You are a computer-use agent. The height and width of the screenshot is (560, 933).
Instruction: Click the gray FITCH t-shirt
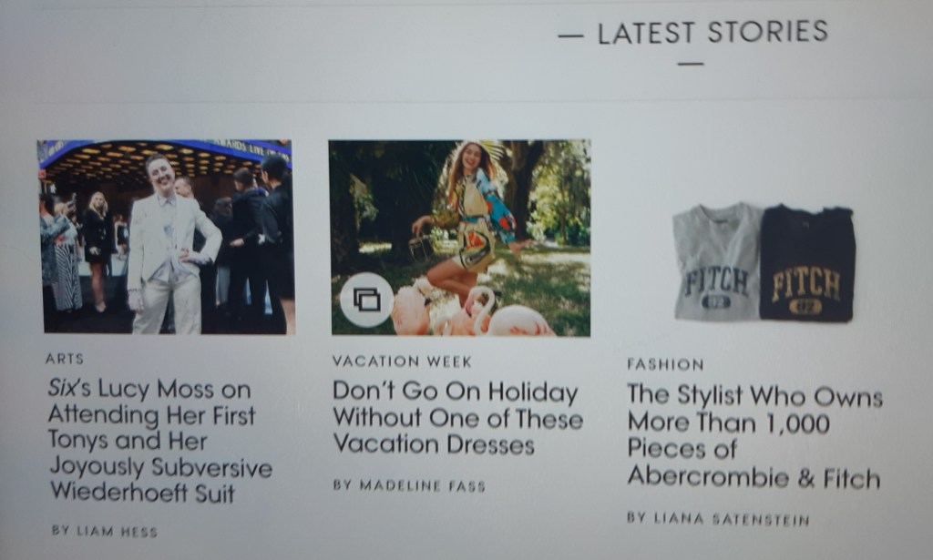[716, 262]
